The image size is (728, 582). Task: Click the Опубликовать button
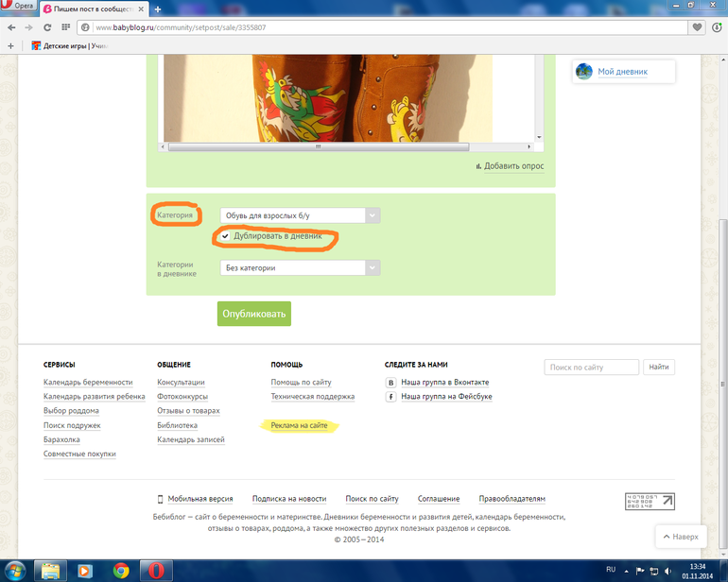(254, 314)
